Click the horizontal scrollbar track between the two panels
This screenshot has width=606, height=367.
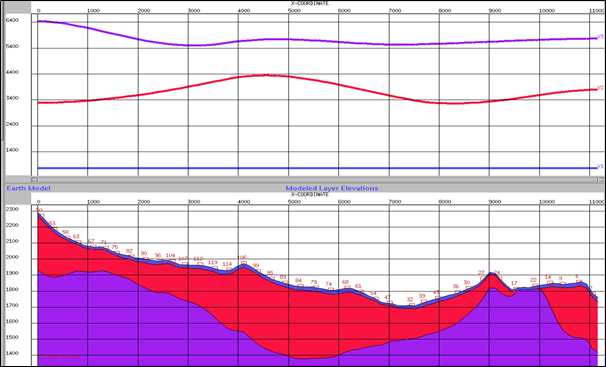[x=317, y=180]
